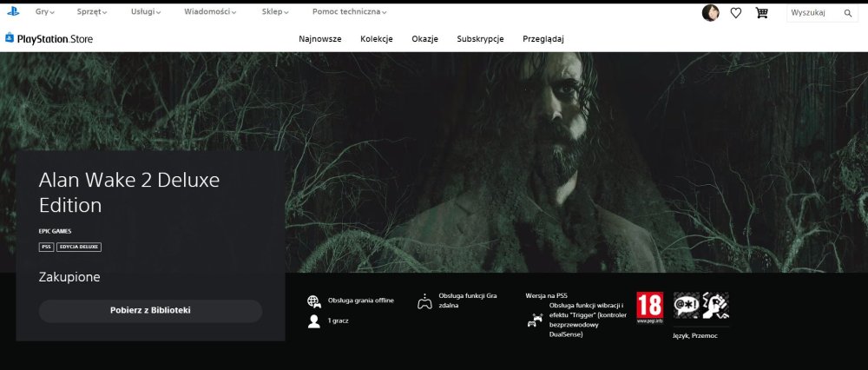The image size is (868, 370).
Task: Click the Zakupione status text
Action: pyautogui.click(x=69, y=277)
